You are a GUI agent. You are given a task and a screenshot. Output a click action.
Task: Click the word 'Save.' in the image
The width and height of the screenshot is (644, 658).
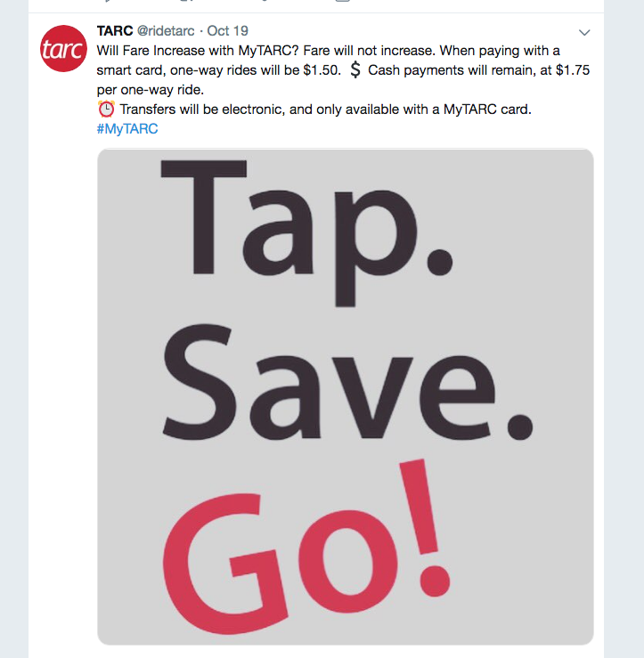(x=347, y=382)
